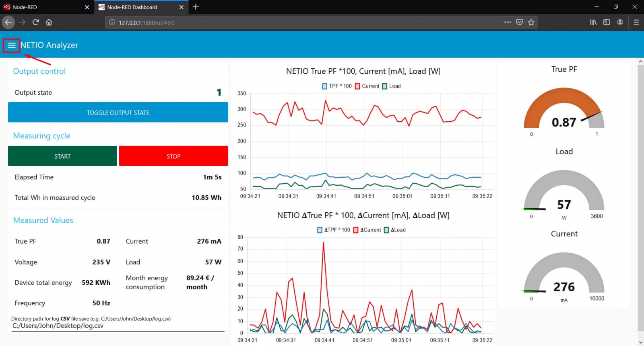Click the NETIO Analyzer title
The image size is (644, 346).
click(49, 45)
